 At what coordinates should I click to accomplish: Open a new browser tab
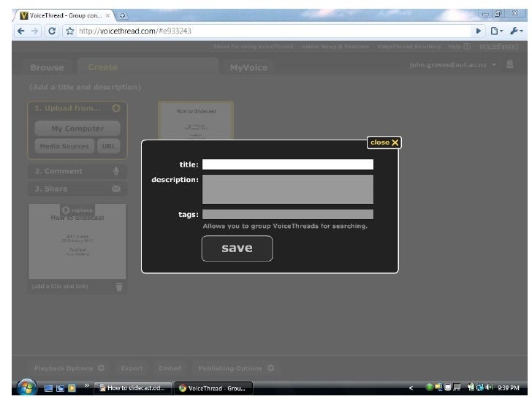(x=123, y=15)
